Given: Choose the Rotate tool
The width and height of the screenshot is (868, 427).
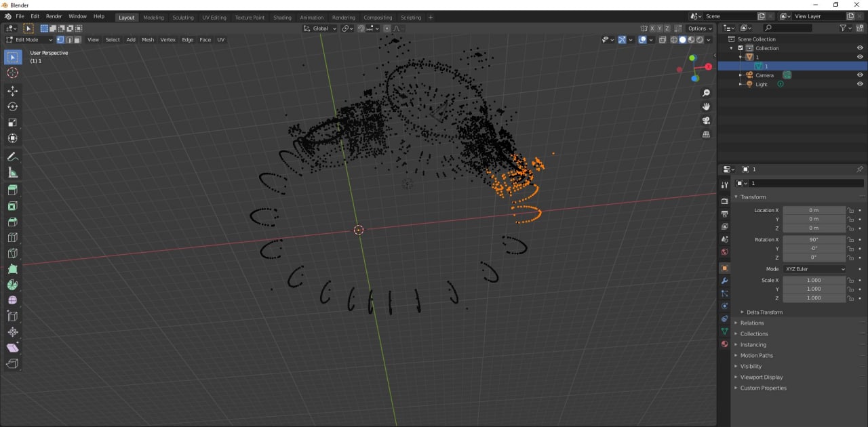Looking at the screenshot, I should (12, 106).
